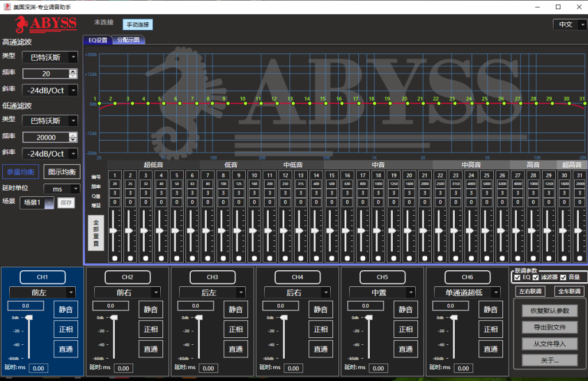
Task: Click the CH1 延时 delay field
Action: 38,368
